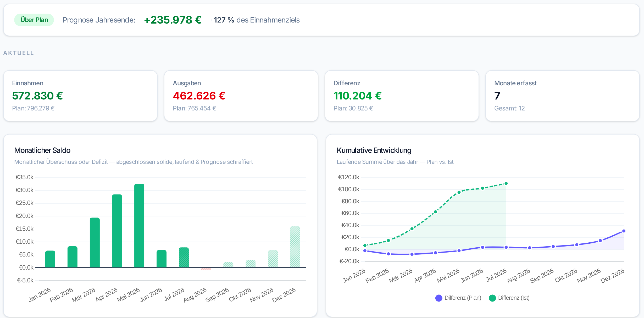644x318 pixels.
Task: Select the Sep 2026 forecast bar
Action: coord(228,265)
